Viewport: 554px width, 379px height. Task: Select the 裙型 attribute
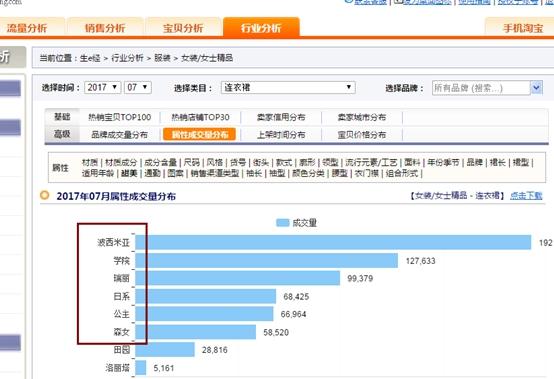pyautogui.click(x=521, y=162)
